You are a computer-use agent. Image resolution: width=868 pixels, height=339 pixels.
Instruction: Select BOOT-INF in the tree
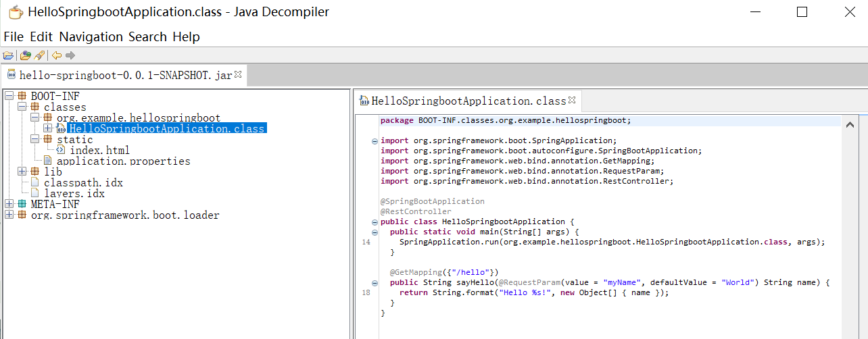tap(55, 97)
